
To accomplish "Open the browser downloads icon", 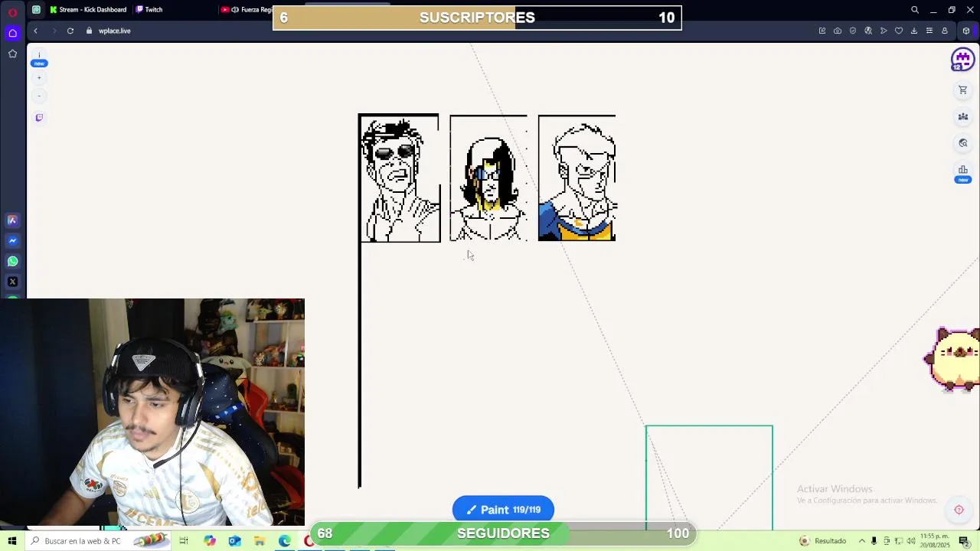I will (x=914, y=31).
